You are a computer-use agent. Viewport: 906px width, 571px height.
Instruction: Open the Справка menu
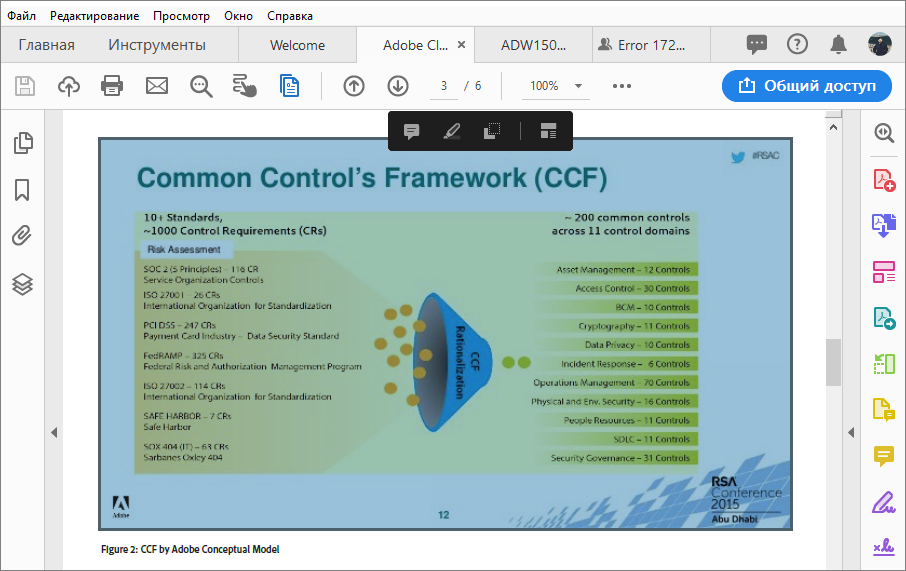coord(290,16)
